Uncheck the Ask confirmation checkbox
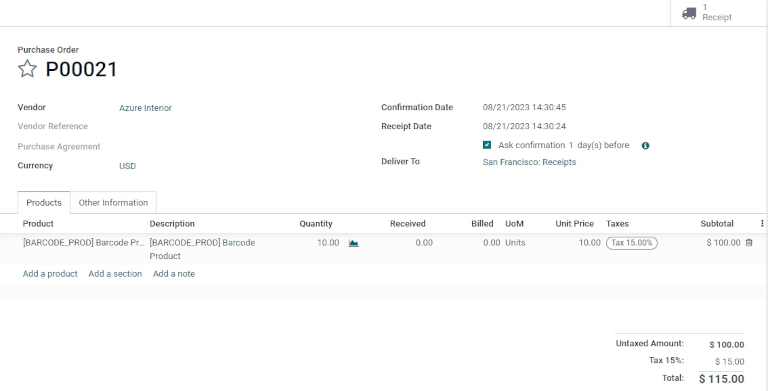Screen dimensions: 768x391 point(487,145)
